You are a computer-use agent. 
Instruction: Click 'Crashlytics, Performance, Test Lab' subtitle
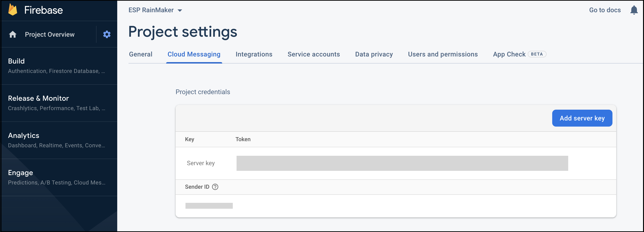tap(56, 108)
